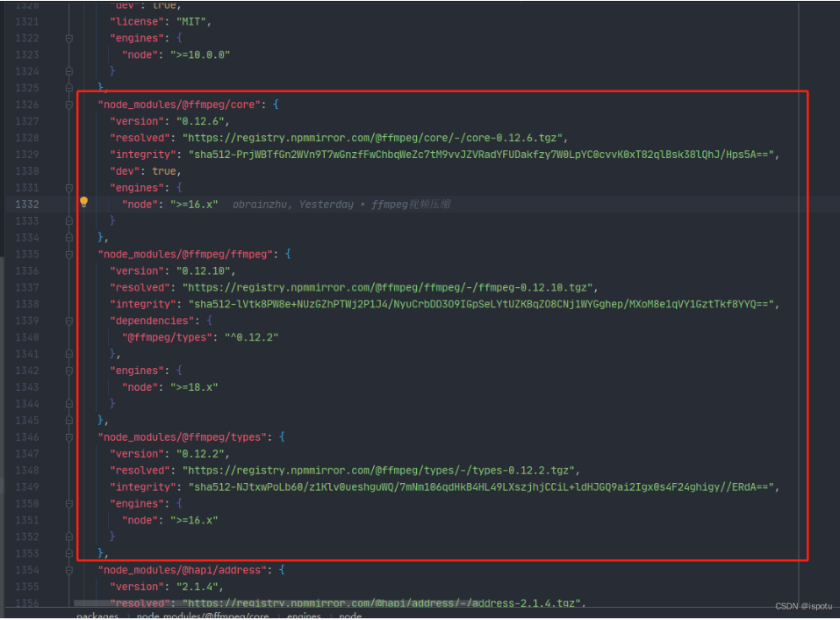Click integrity hash starting sha512-NJtxwPoLb60

click(x=481, y=487)
